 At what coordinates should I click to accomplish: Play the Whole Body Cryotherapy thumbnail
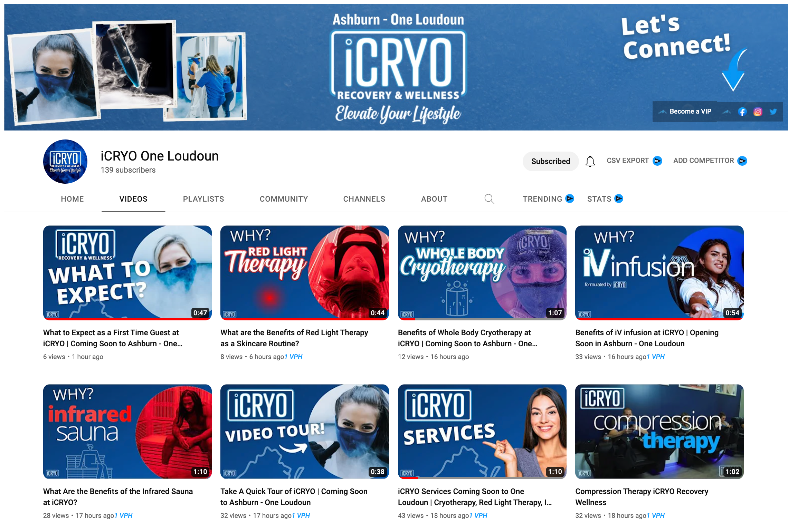[482, 273]
